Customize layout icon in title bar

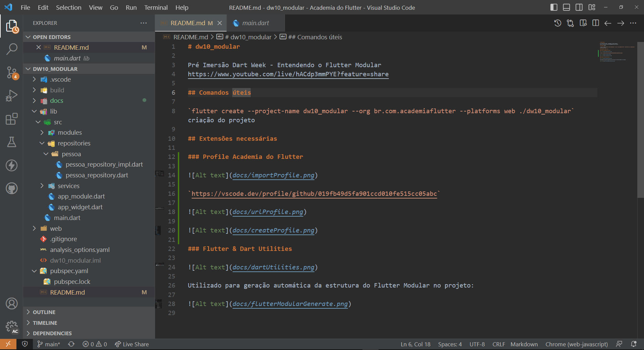click(x=592, y=7)
